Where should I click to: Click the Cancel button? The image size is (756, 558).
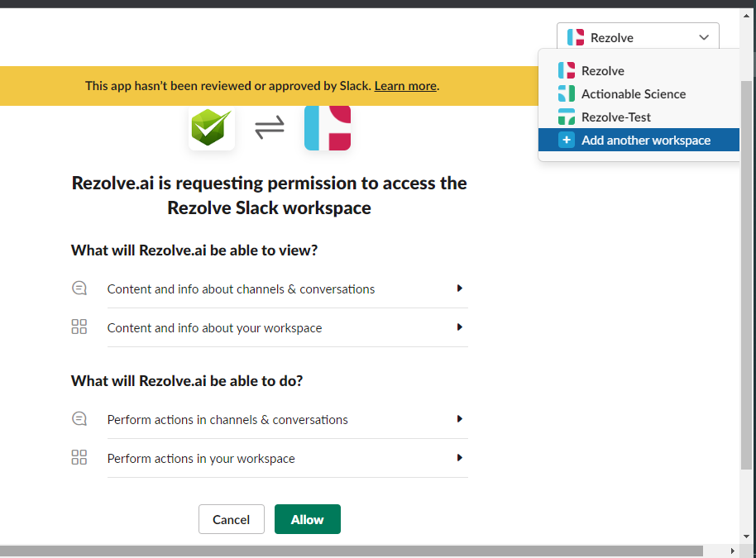(232, 519)
